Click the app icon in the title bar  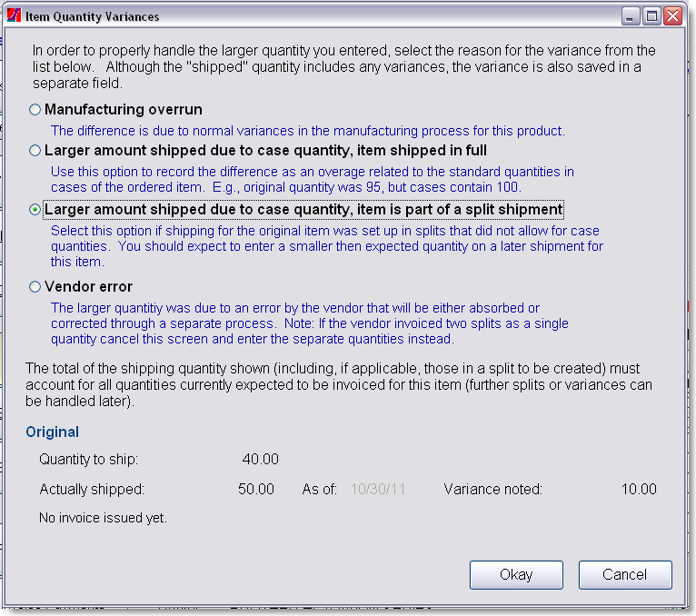(x=14, y=15)
